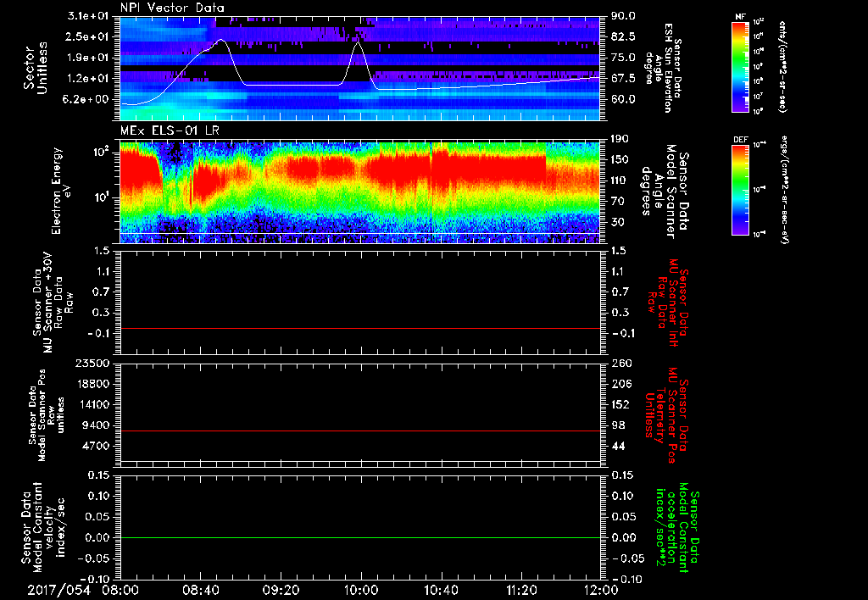Click the 08:00 time axis label
868x600 pixels.
tap(120, 590)
